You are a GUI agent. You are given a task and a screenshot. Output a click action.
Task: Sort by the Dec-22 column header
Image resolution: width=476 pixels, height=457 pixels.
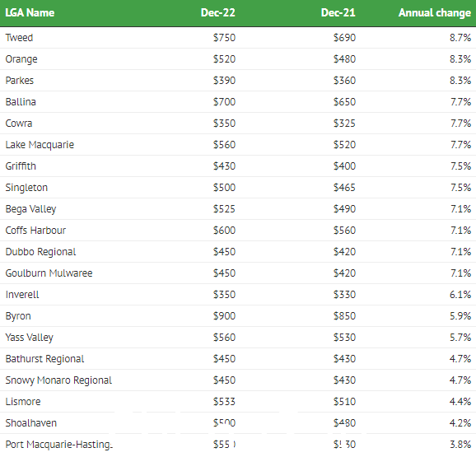[218, 12]
